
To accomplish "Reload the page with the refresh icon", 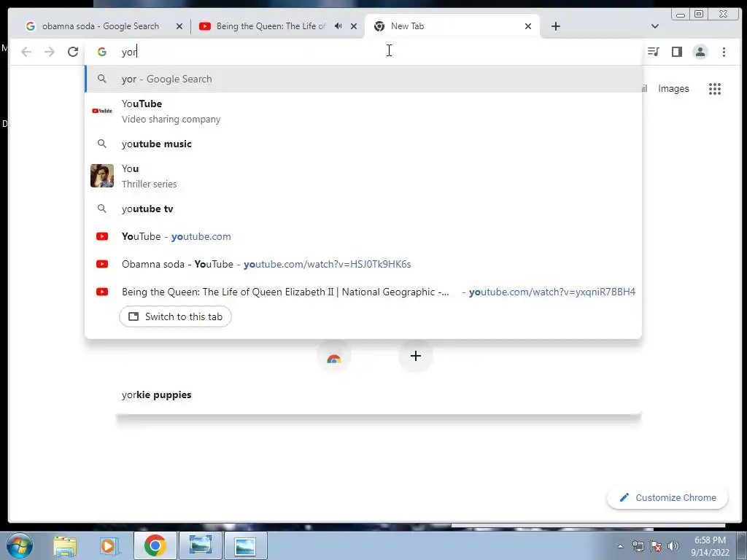I will point(73,52).
